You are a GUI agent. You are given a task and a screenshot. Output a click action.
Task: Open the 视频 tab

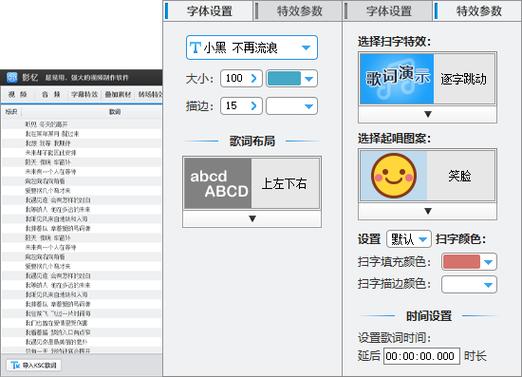[17, 94]
